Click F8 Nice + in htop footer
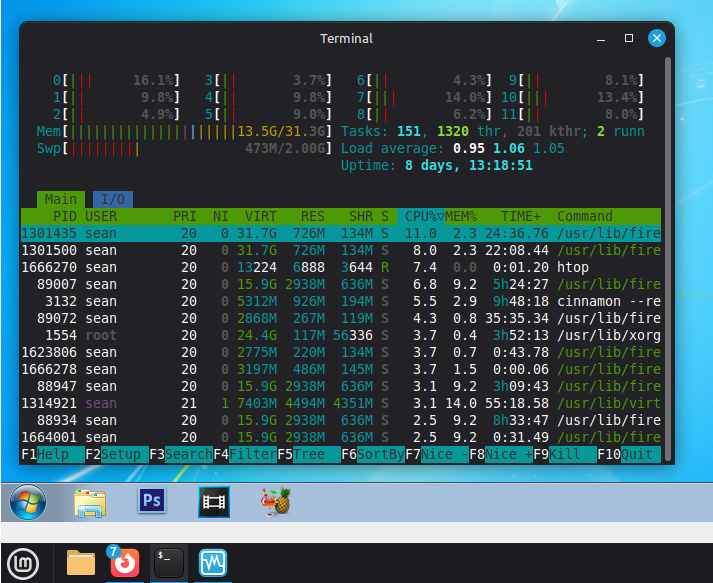Image resolution: width=713 pixels, height=583 pixels. point(501,454)
